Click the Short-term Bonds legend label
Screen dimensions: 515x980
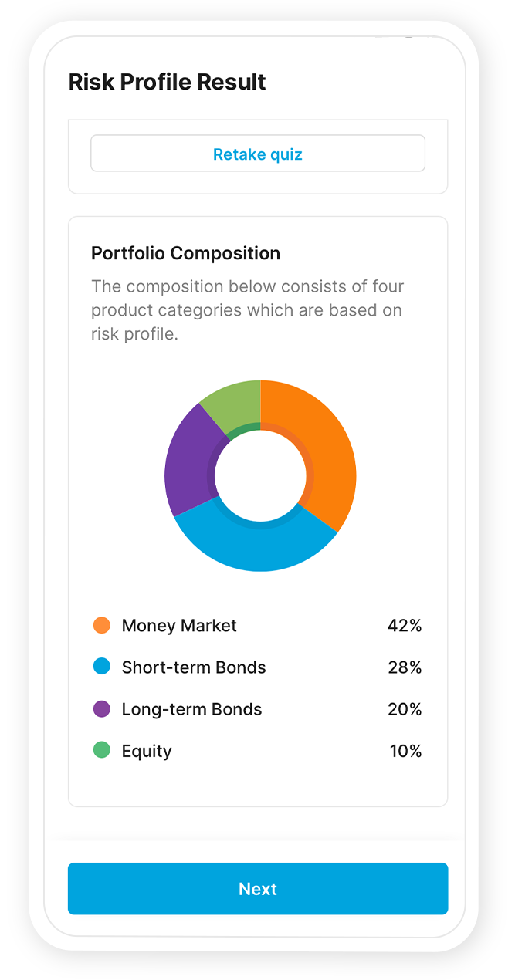(194, 667)
